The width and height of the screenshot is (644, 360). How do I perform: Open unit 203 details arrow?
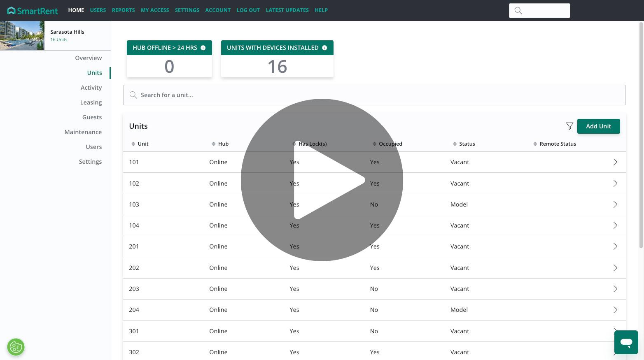click(x=615, y=289)
